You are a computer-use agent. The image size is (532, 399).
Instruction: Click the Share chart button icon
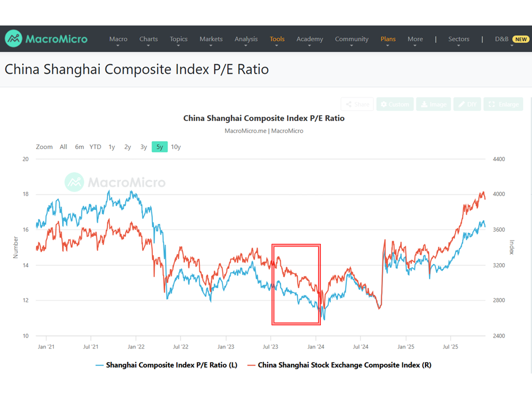349,104
